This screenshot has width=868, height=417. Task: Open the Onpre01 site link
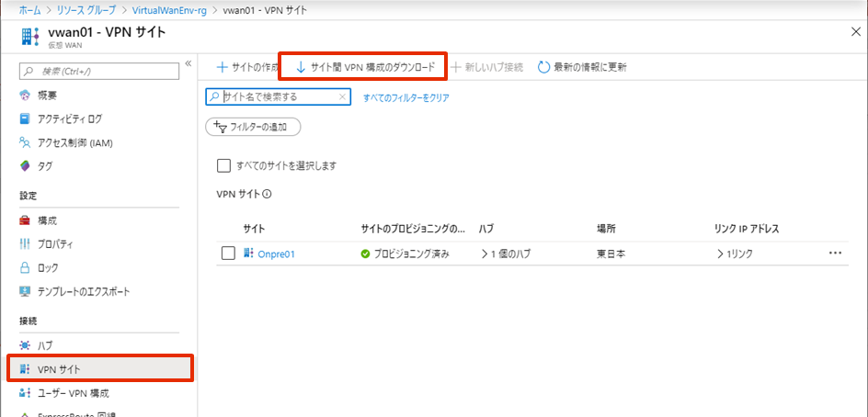(x=276, y=254)
